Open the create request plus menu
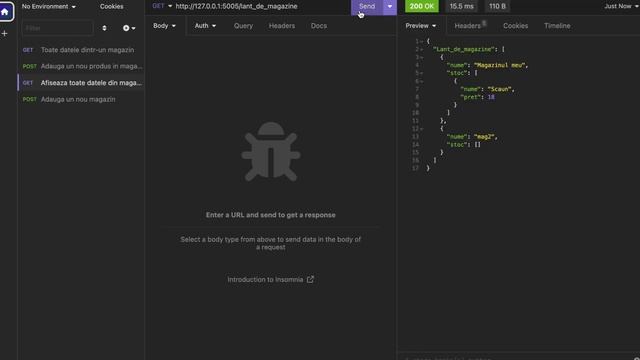The width and height of the screenshot is (640, 360). click(129, 28)
